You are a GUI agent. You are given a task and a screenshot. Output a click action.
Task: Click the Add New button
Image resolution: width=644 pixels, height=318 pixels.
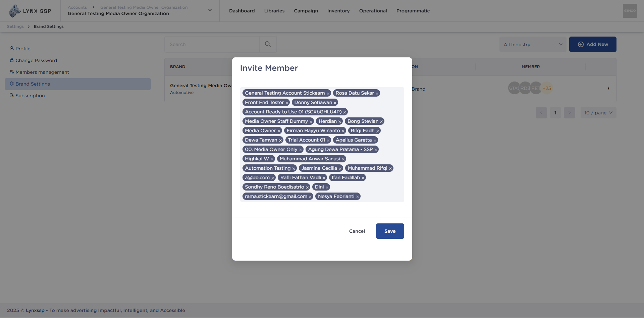[x=593, y=44]
